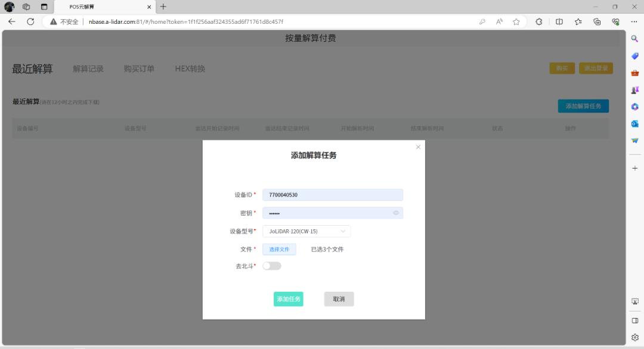The width and height of the screenshot is (644, 349).
Task: Open the split screen icon in the toolbar
Action: click(559, 21)
